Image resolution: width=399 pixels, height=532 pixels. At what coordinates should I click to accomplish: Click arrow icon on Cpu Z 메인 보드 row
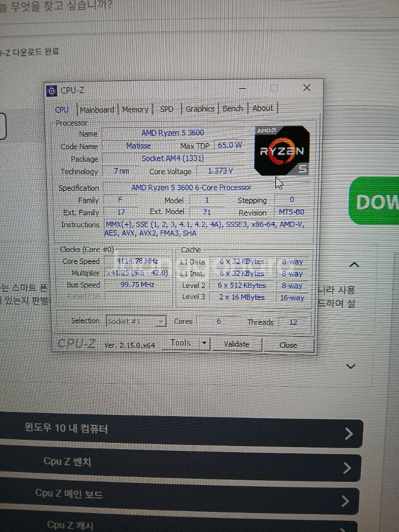345,501
